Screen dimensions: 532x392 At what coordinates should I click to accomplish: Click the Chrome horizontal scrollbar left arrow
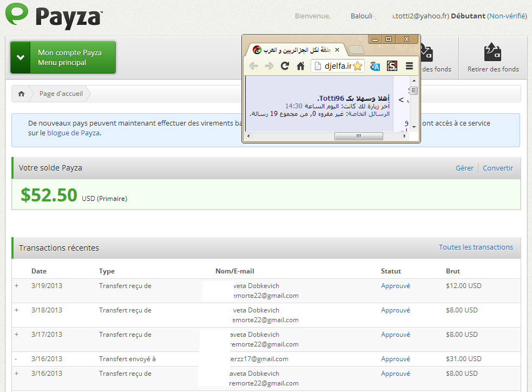249,136
